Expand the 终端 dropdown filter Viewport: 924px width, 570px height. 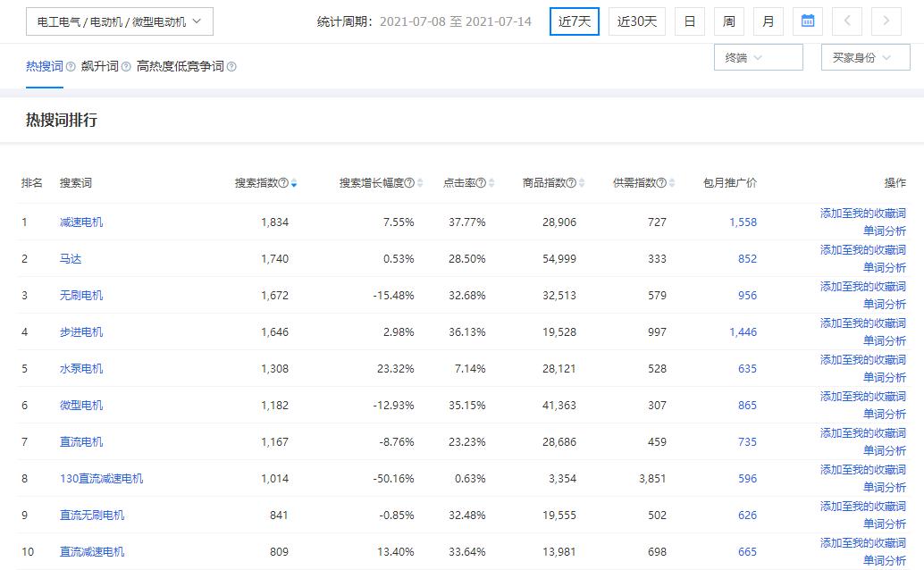(758, 58)
